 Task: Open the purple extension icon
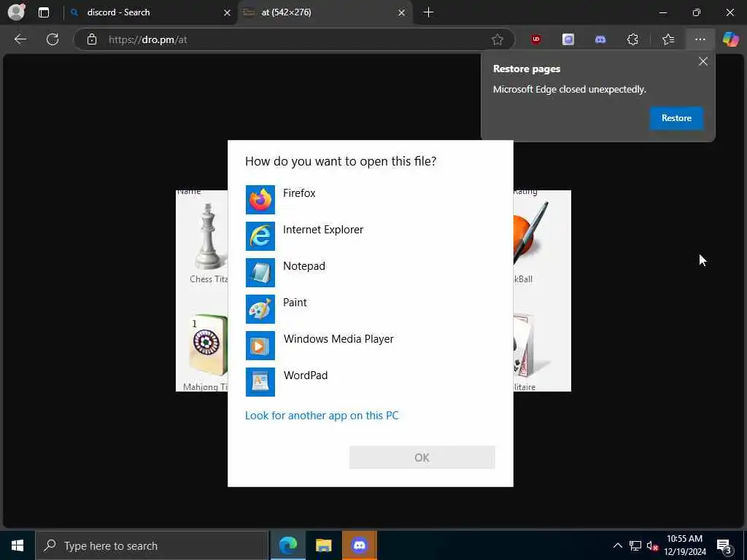[568, 39]
